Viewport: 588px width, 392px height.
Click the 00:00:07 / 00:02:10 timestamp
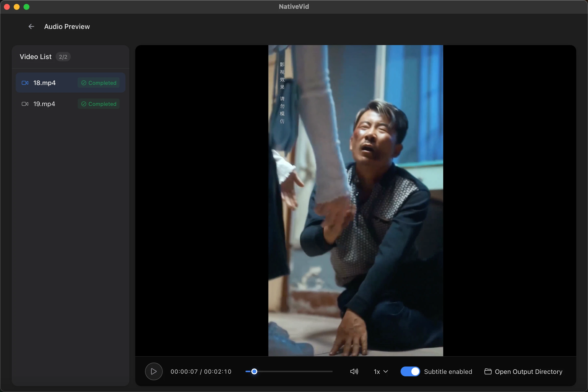pos(201,371)
